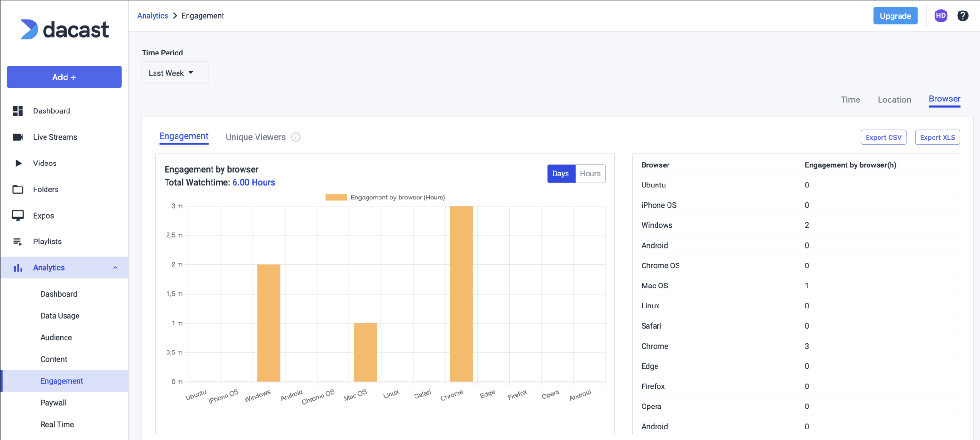980x440 pixels.
Task: Click the Expos monitor icon
Action: click(x=18, y=216)
